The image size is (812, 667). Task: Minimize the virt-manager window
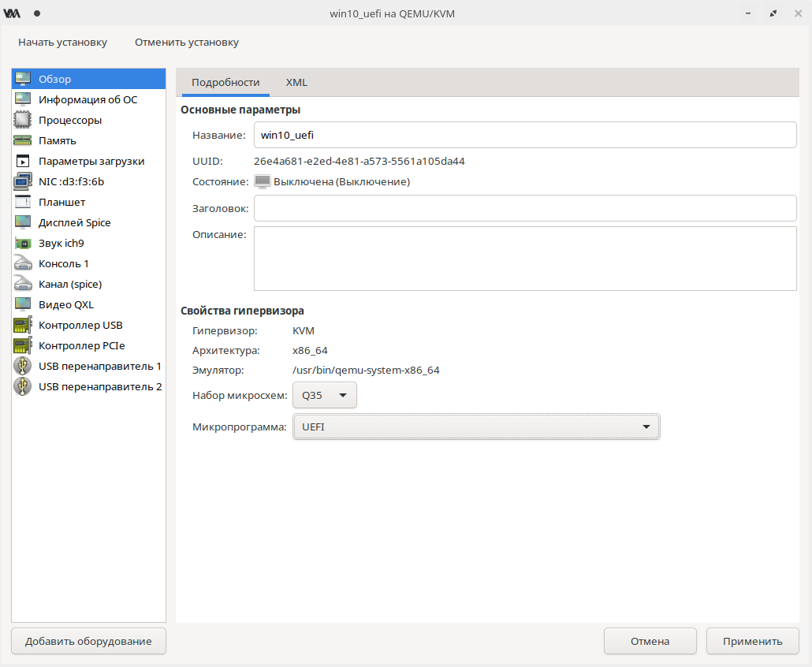click(748, 13)
